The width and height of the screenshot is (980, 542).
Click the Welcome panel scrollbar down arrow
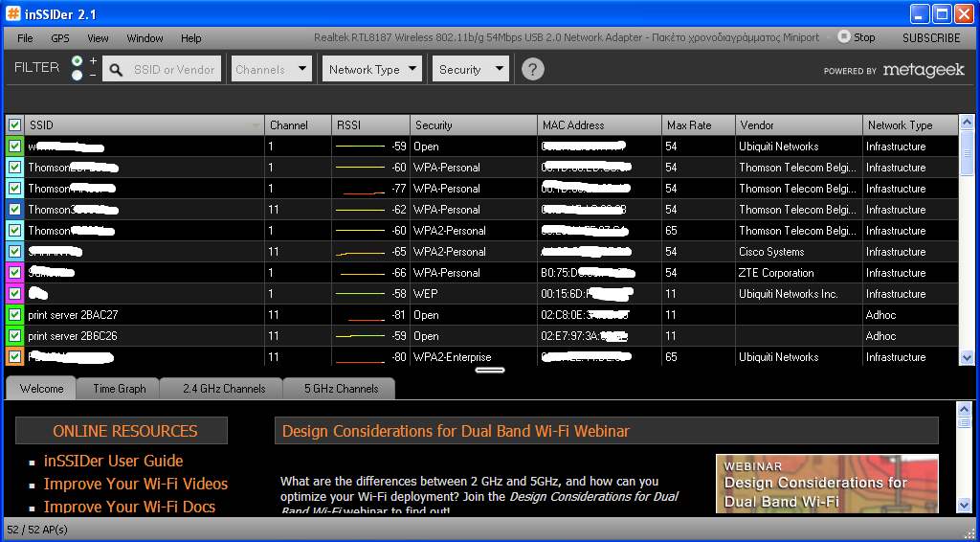(965, 505)
